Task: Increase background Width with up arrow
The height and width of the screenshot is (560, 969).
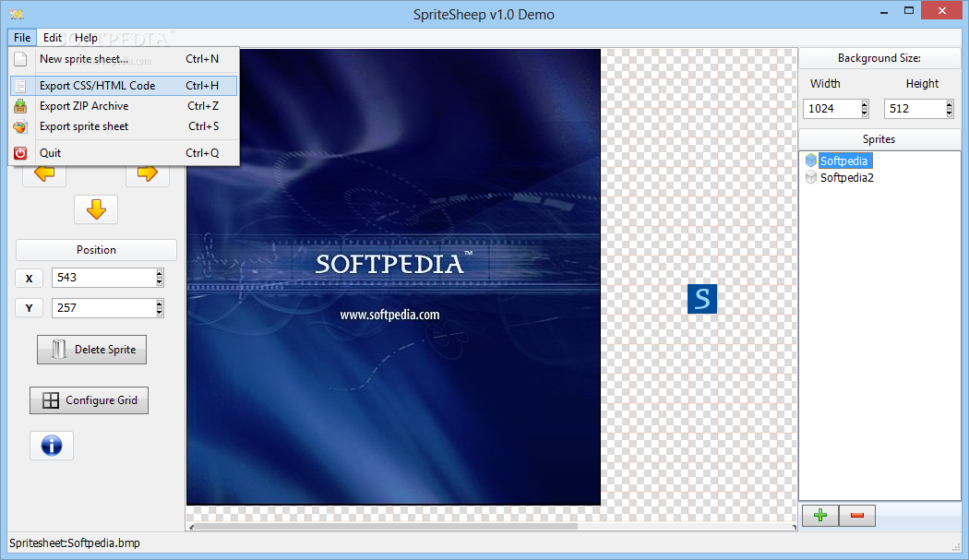Action: (865, 104)
